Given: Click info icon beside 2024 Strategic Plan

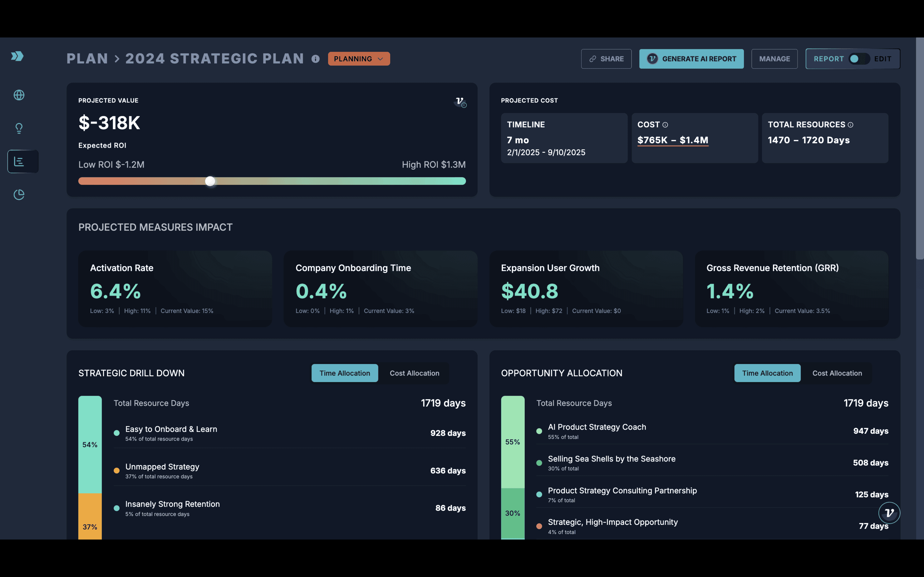Looking at the screenshot, I should (315, 59).
